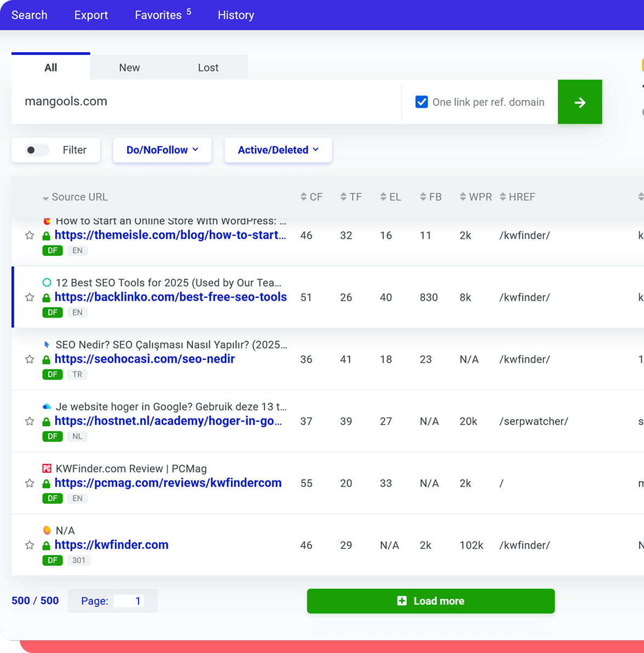Open the Do/NoFollow dropdown

[x=162, y=150]
